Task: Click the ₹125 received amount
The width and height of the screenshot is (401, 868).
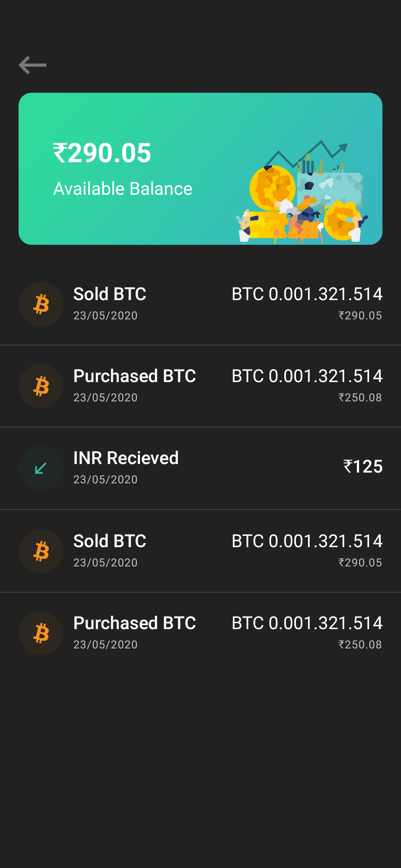Action: click(363, 467)
